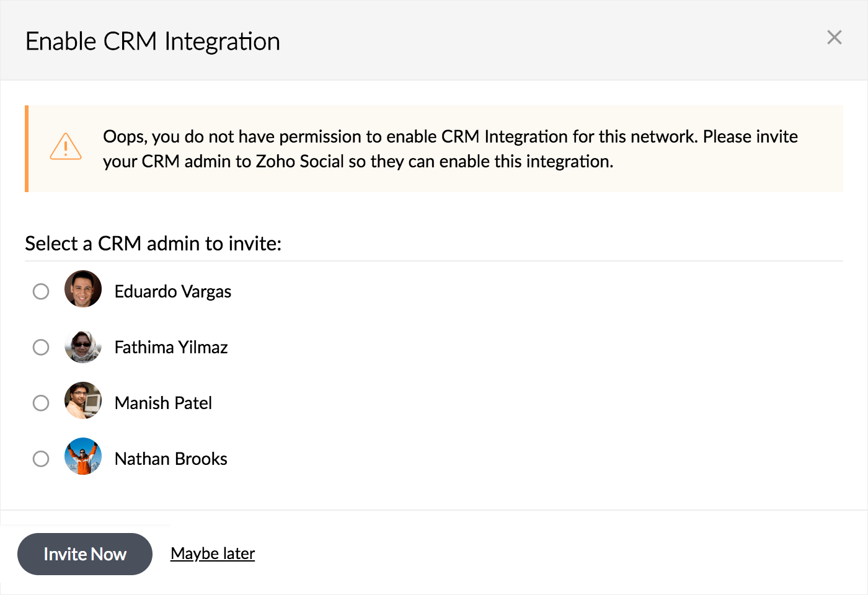Click the permission warning message text

tap(450, 149)
